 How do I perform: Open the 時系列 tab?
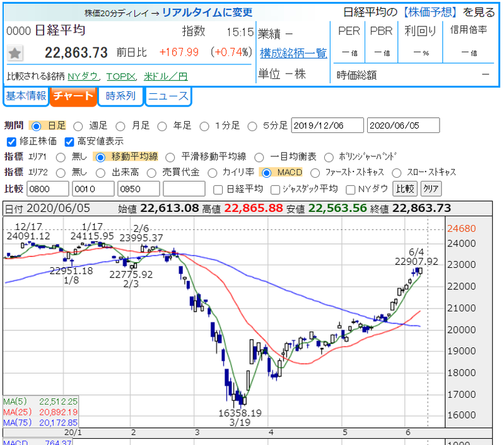coord(120,96)
